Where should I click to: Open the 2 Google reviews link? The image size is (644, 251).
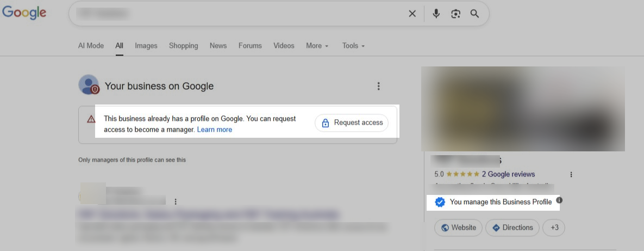click(x=509, y=174)
